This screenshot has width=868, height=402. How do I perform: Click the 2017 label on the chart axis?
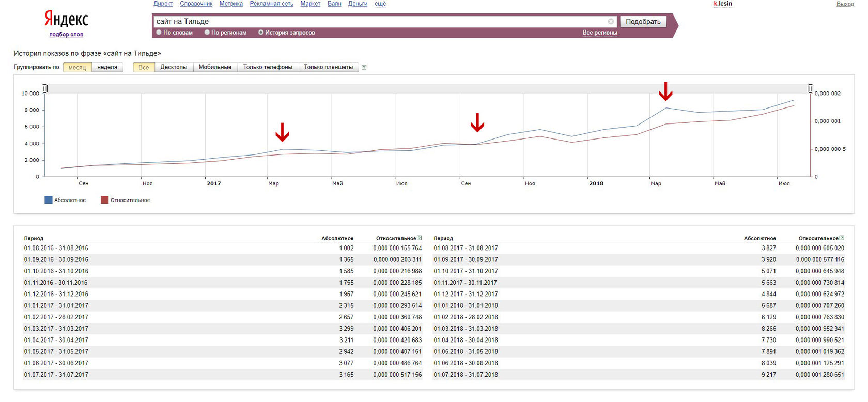214,183
